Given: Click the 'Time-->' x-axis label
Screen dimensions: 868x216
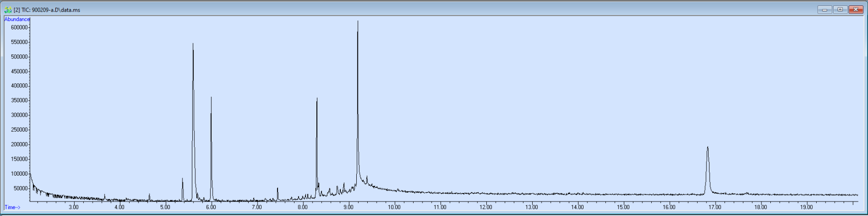Looking at the screenshot, I should point(12,207).
